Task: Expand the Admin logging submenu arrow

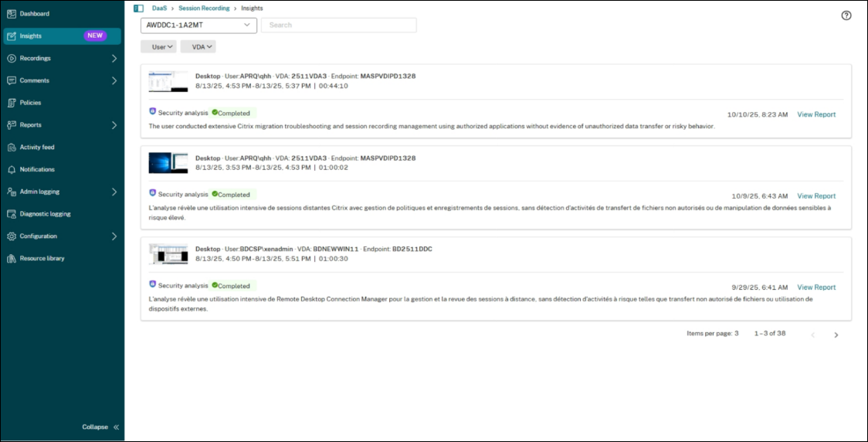Action: [114, 192]
